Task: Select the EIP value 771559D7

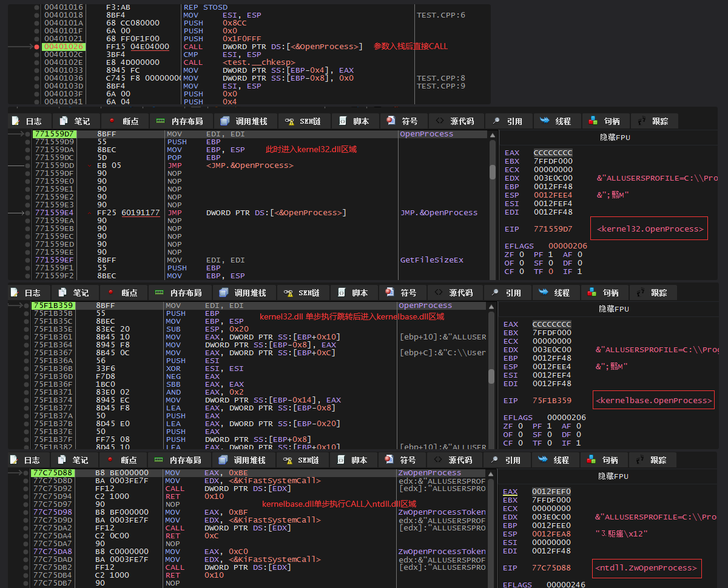Action: [x=553, y=229]
